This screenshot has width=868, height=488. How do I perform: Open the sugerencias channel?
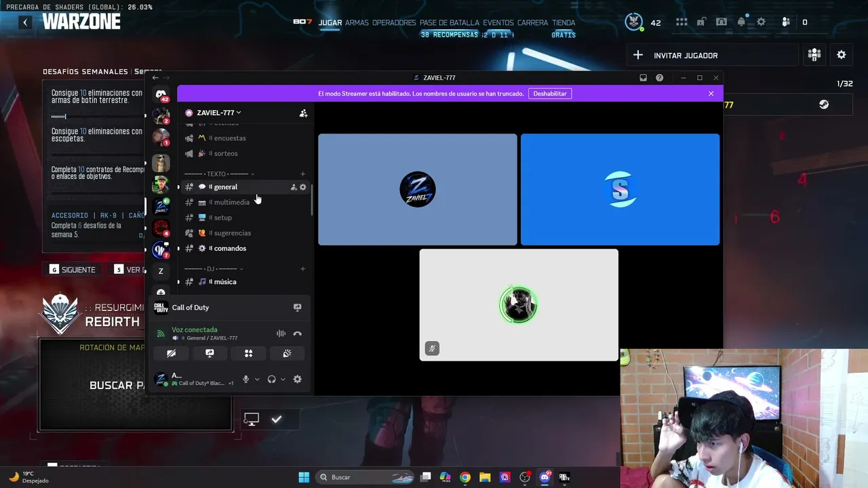point(244,233)
